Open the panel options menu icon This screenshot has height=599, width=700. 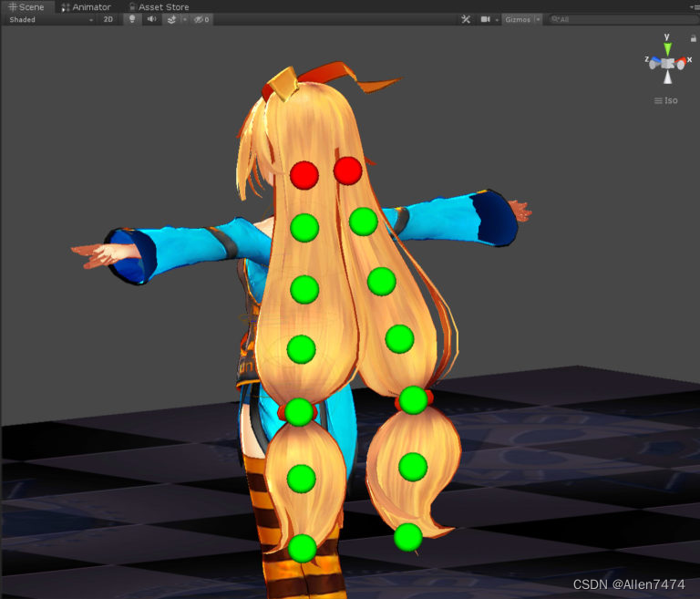[x=695, y=6]
